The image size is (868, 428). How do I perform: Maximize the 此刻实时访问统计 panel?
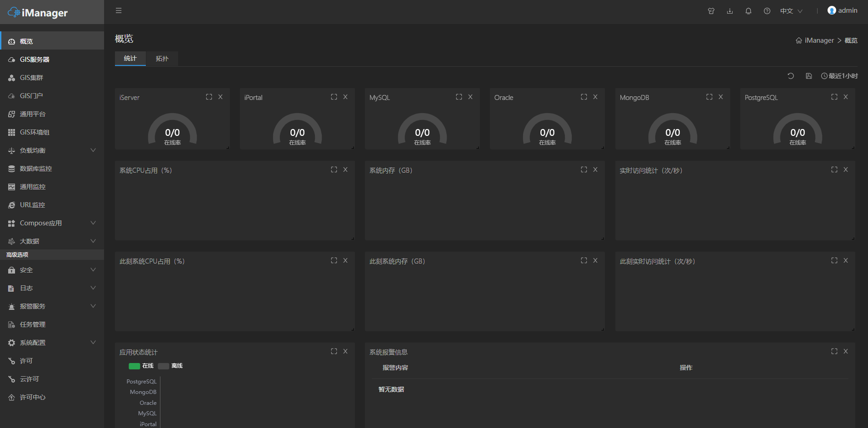834,260
